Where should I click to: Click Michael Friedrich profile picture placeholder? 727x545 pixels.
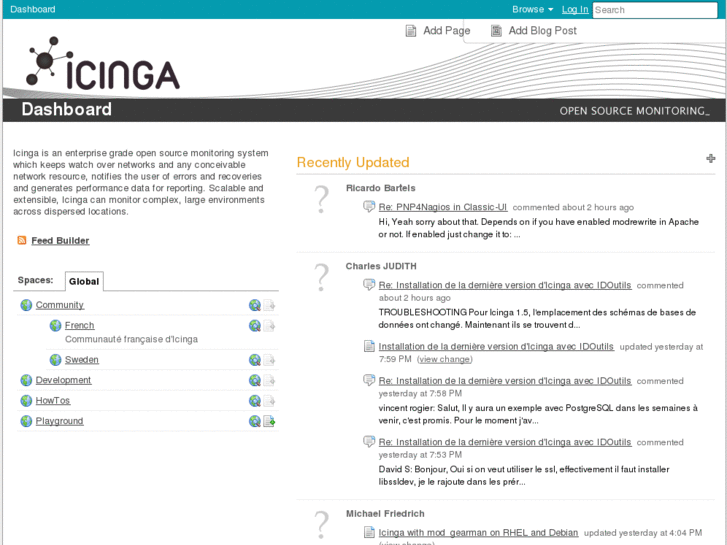321,525
